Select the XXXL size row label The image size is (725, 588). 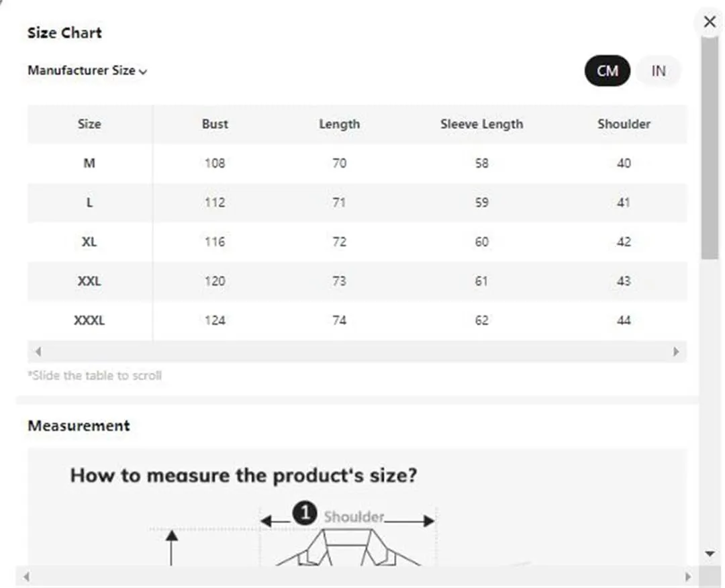(89, 320)
